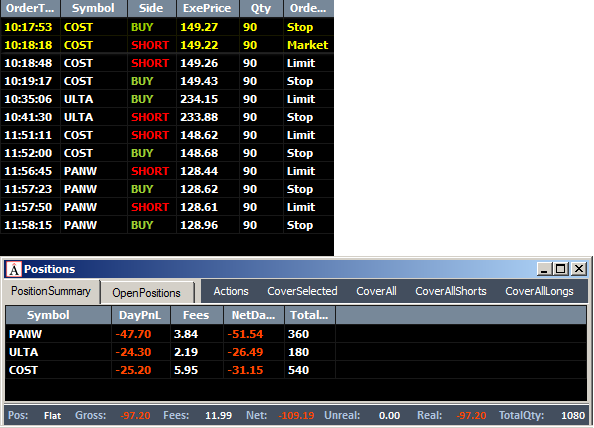Sort orders by Side column header
The image size is (594, 428).
pos(152,8)
